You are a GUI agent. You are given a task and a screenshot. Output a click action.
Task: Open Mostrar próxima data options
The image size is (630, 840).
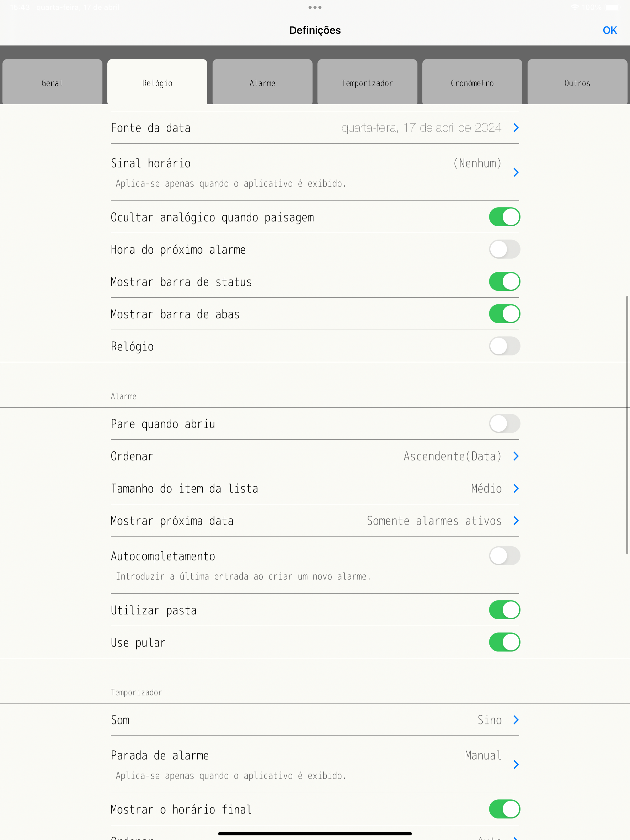click(516, 521)
